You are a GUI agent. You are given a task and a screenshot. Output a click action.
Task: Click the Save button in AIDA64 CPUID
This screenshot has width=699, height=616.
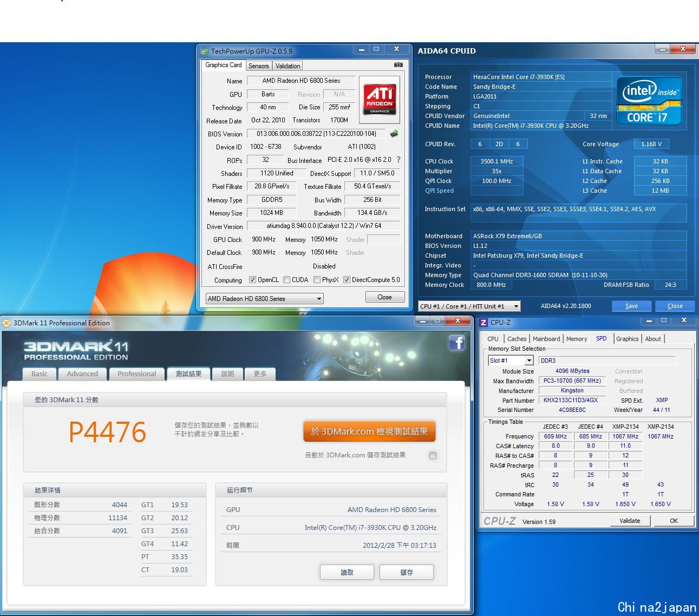[631, 306]
